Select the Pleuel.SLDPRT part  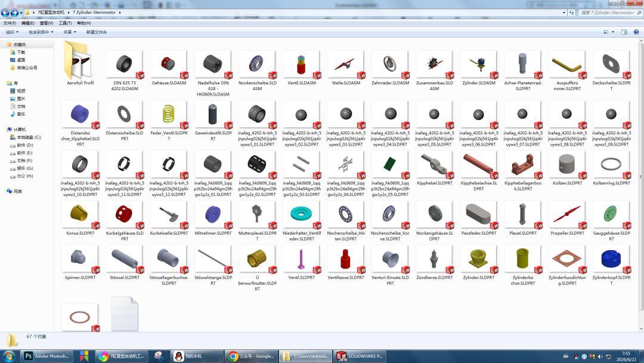pos(523,218)
